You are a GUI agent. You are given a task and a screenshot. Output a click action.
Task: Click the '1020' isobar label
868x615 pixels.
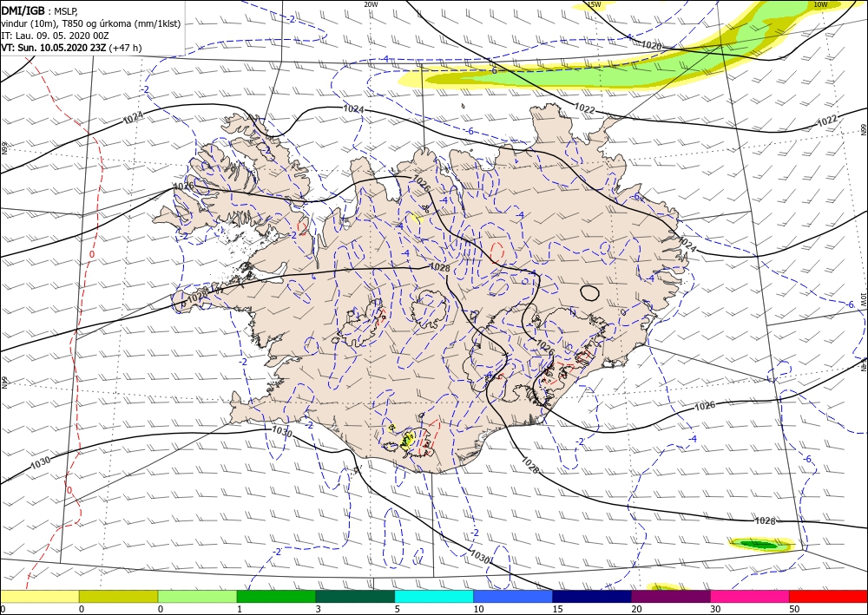[x=651, y=46]
